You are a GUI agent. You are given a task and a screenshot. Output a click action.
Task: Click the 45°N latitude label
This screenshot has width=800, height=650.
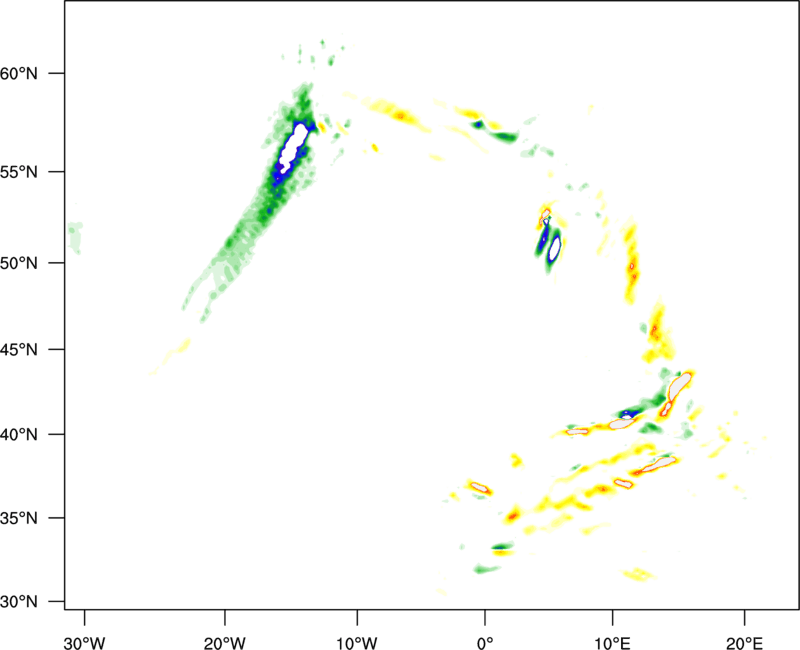(x=19, y=350)
